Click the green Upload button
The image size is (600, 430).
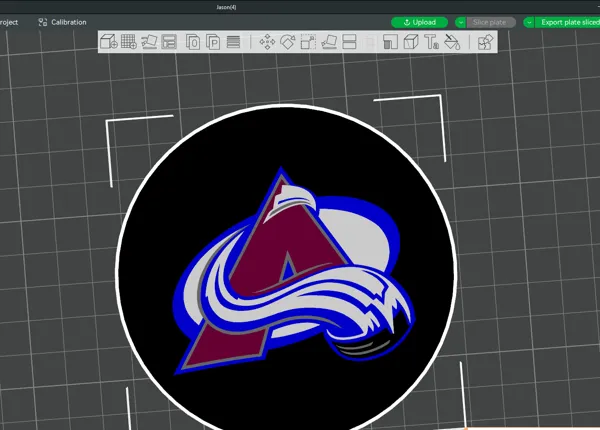click(419, 22)
